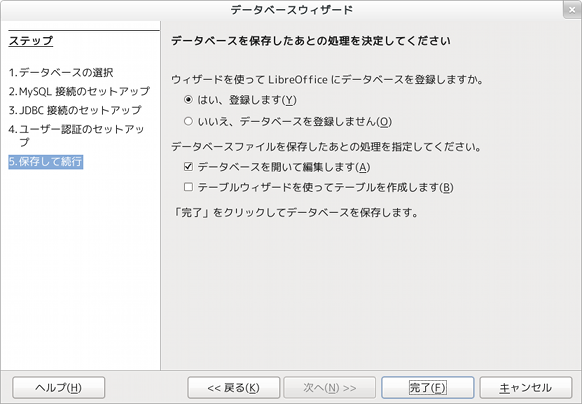Click the データベースウィザード title bar text

tap(291, 10)
